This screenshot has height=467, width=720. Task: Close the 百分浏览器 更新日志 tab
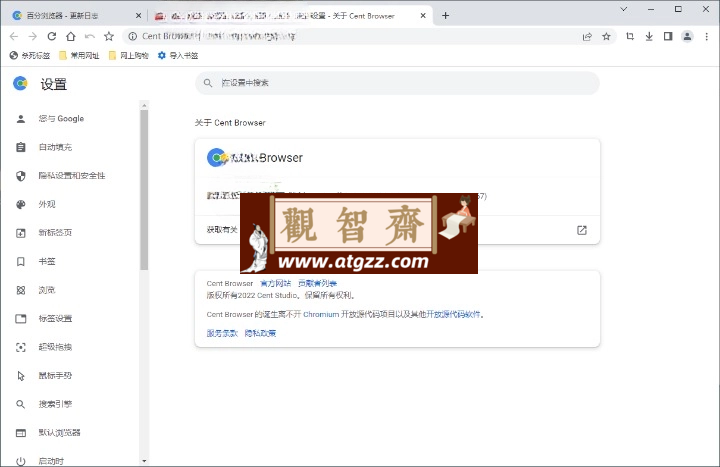tap(138, 16)
